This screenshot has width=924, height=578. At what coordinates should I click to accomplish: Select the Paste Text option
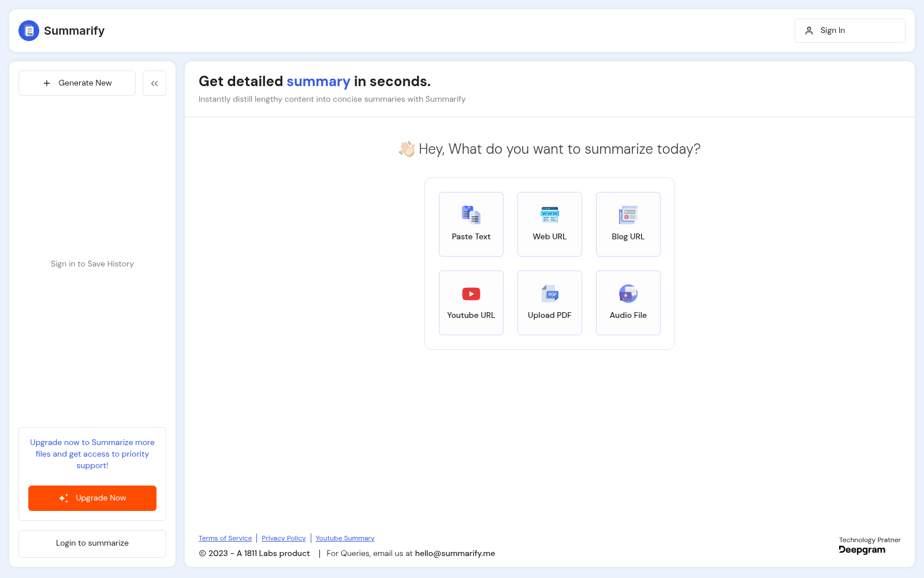(471, 224)
